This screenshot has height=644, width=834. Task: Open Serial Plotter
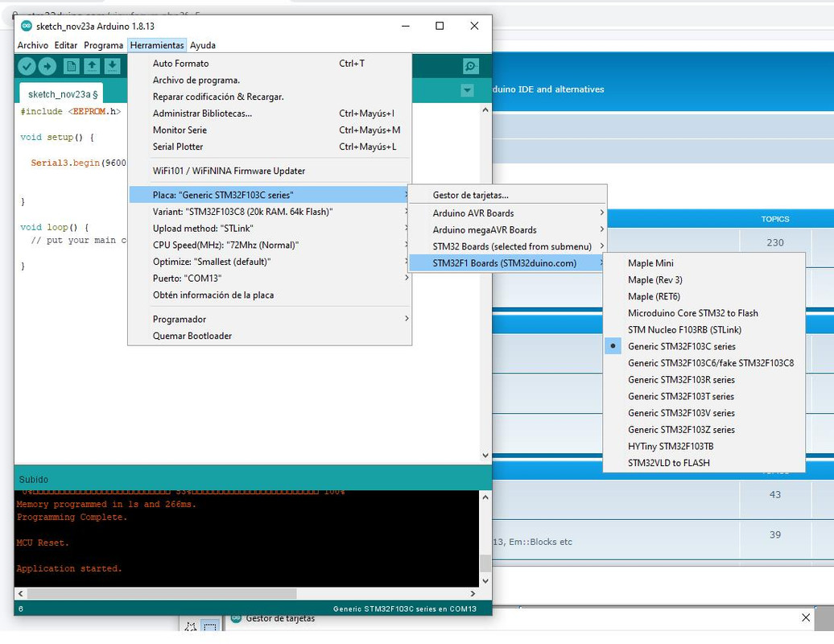pos(270,147)
